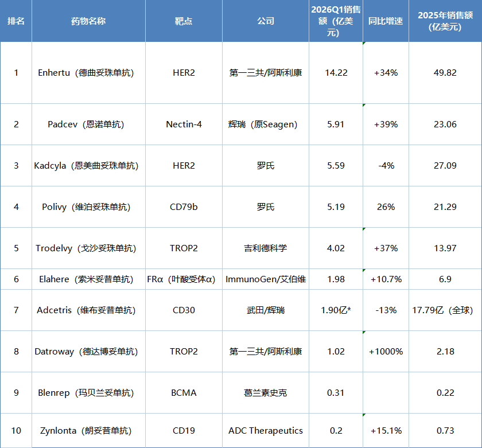Click the 5.19 sales value cell
Screen dimensions: 482x448
click(336, 207)
